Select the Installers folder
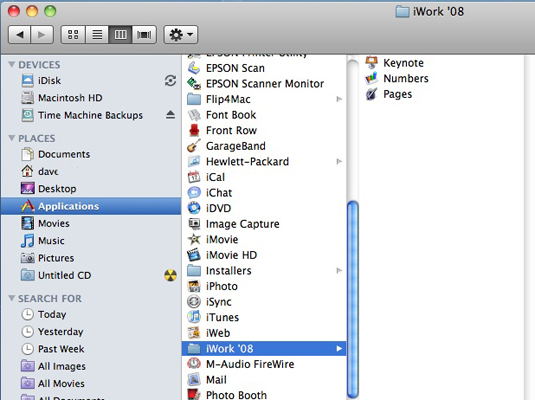The image size is (535, 400). tap(264, 271)
